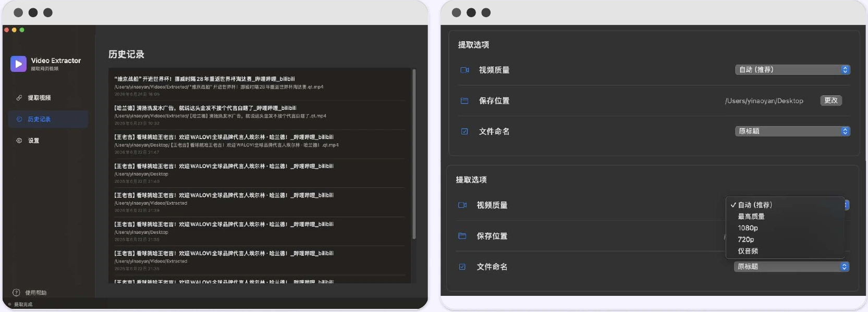This screenshot has width=868, height=312.
Task: Click the upper 视频质量 label
Action: point(494,70)
